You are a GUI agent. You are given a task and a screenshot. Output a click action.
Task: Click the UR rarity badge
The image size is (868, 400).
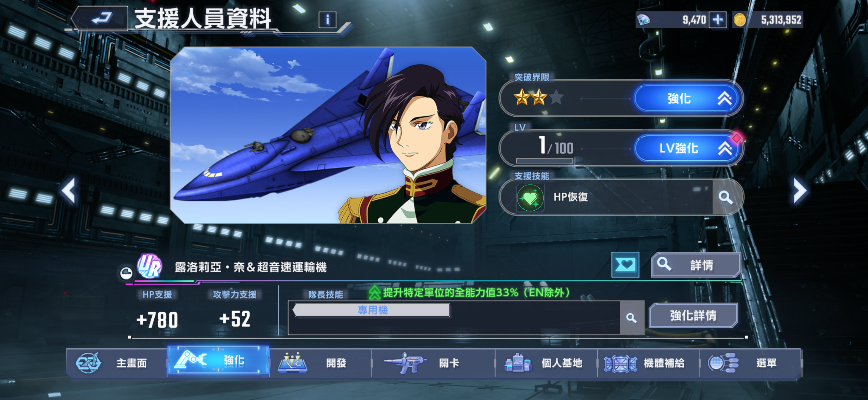pos(149,266)
